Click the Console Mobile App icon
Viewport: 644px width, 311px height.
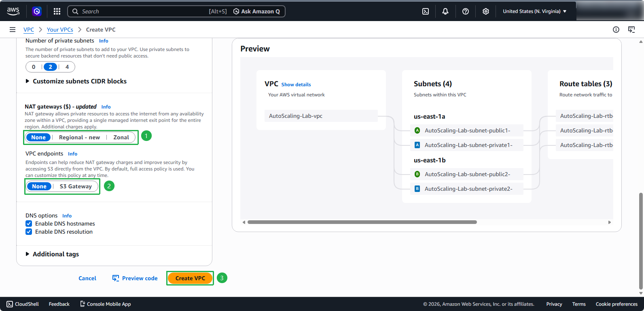(83, 304)
